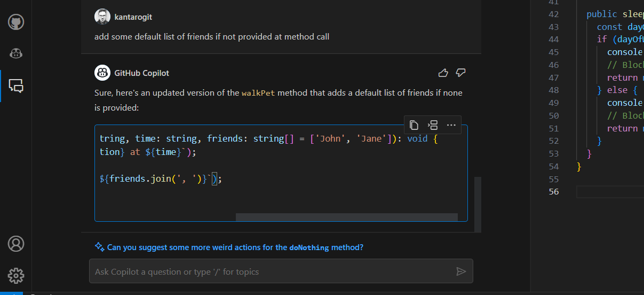Open the Manage gear icon
This screenshot has width=644, height=295.
[16, 275]
